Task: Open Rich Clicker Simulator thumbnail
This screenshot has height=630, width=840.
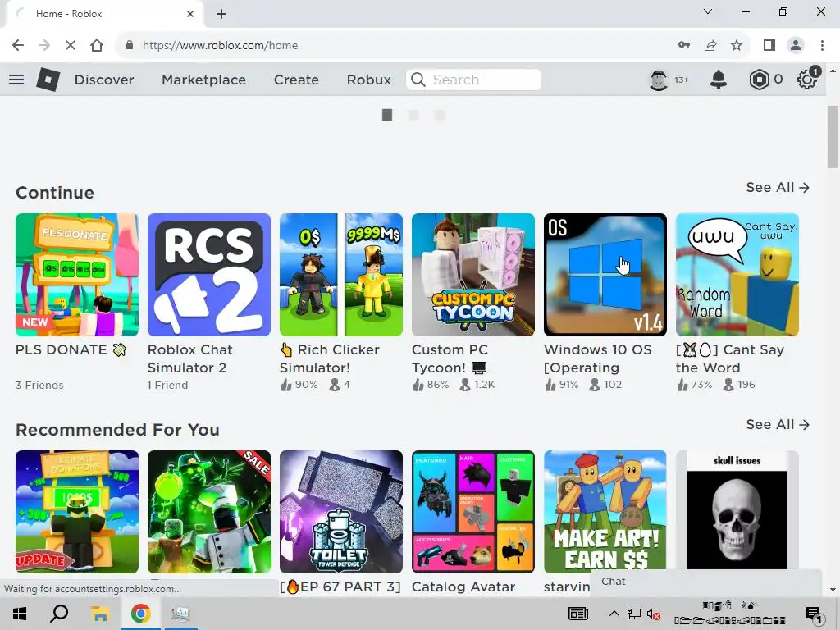Action: 341,275
